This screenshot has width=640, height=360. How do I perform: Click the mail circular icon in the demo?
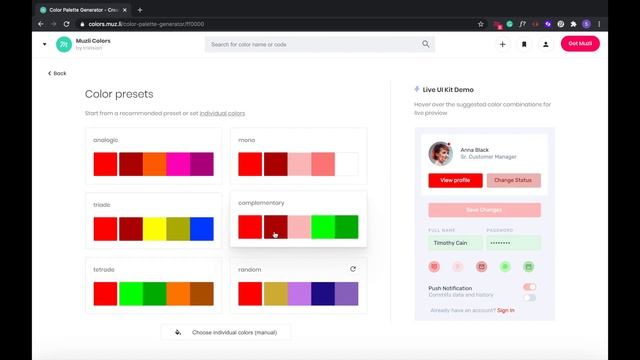[x=481, y=267]
